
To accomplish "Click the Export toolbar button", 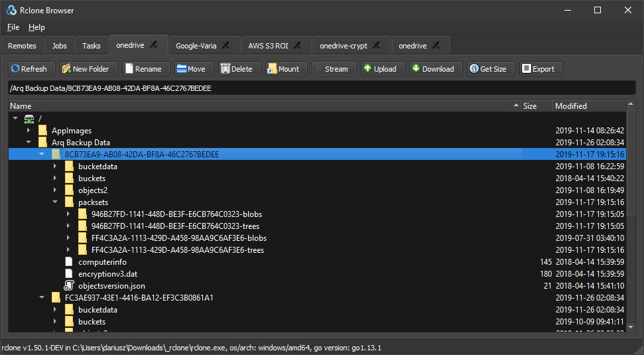I will pyautogui.click(x=541, y=69).
